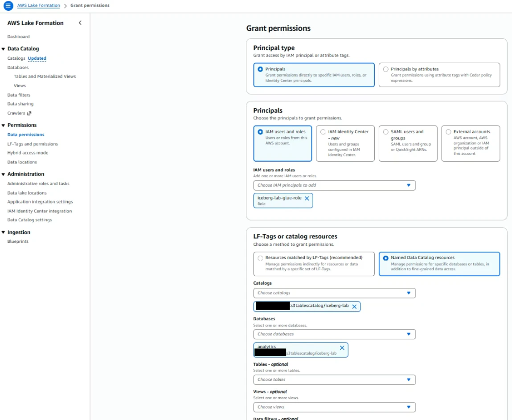Click the Grant permissions page heading

point(278,29)
